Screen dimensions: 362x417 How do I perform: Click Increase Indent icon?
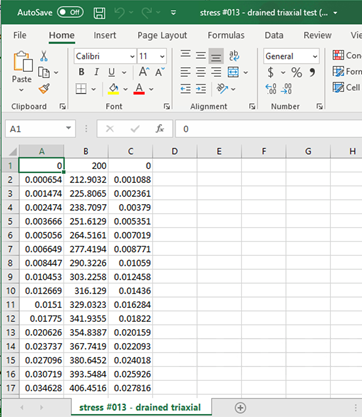click(x=201, y=89)
